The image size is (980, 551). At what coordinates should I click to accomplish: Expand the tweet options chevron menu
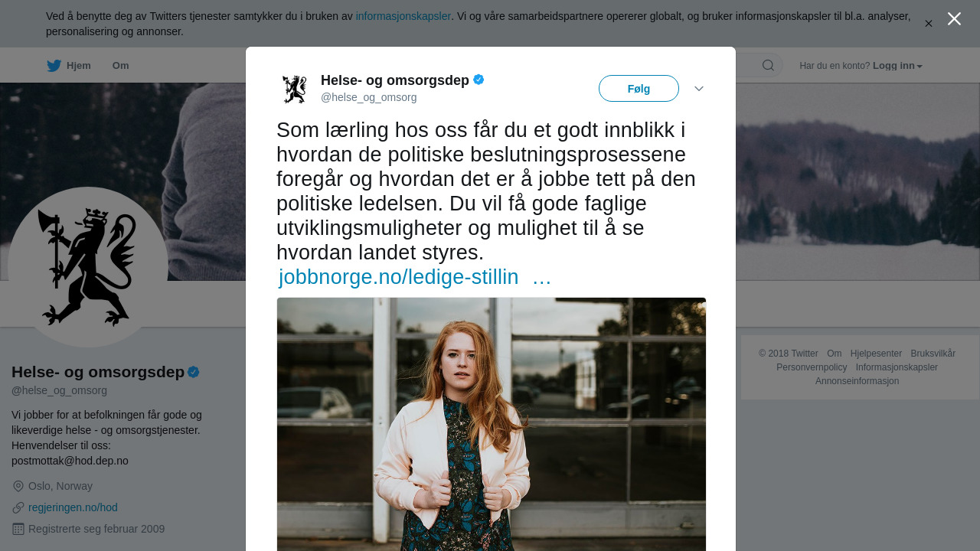point(699,89)
